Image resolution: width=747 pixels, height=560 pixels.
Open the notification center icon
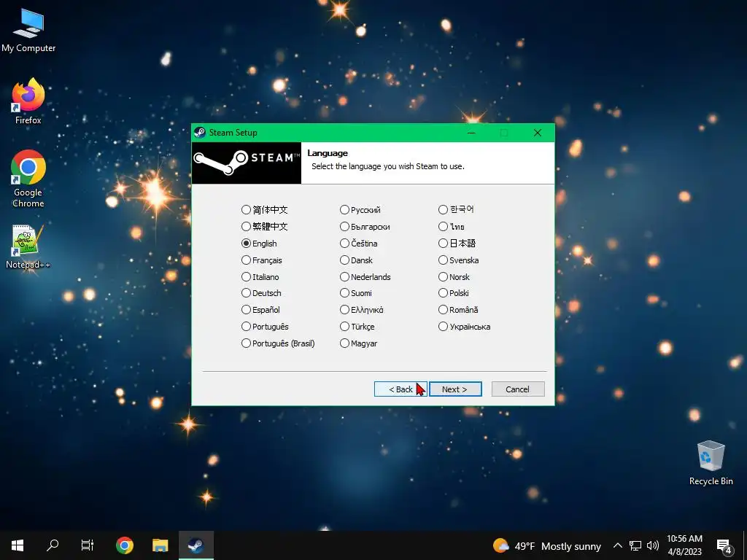(x=724, y=546)
